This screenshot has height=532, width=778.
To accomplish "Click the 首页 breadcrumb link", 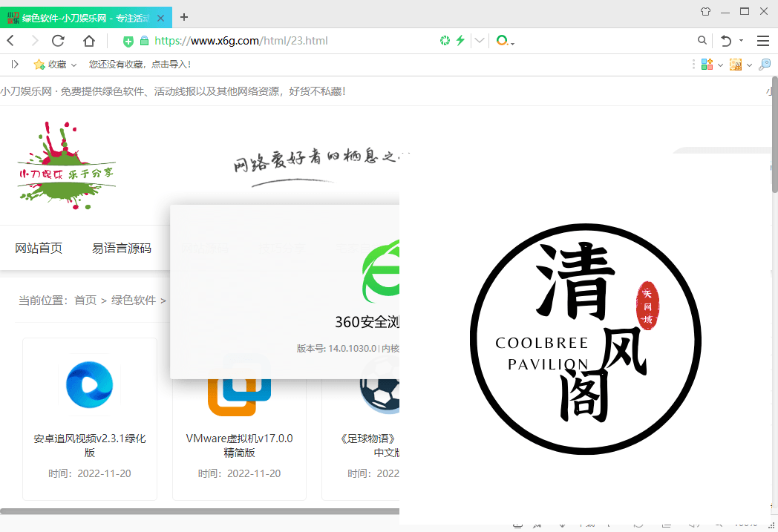I will point(85,300).
